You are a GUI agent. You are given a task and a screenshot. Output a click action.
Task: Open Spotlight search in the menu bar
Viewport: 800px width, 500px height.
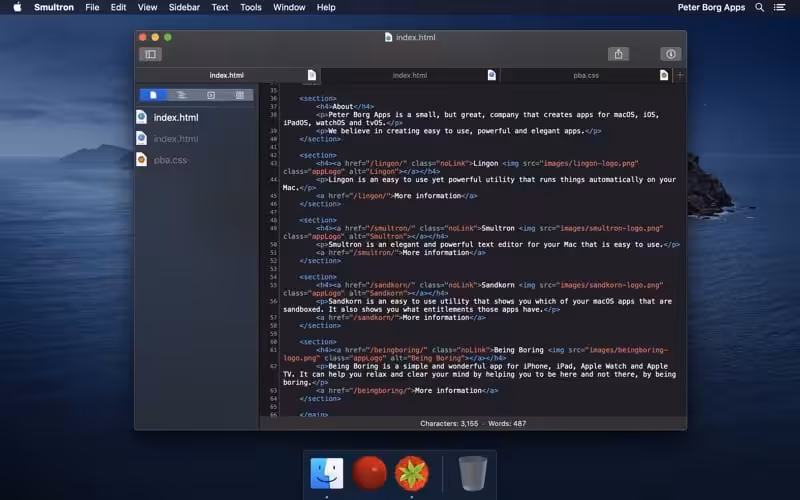(x=759, y=7)
